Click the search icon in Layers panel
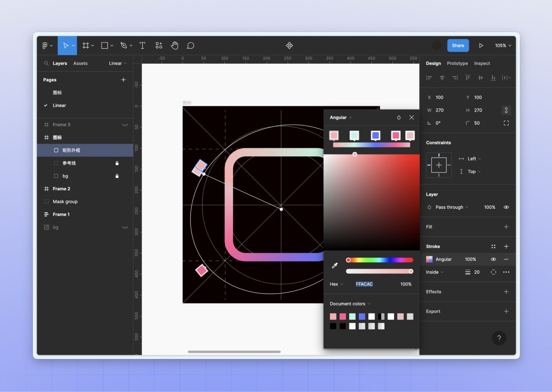Screen dimensions: 552x392 (x=46, y=63)
